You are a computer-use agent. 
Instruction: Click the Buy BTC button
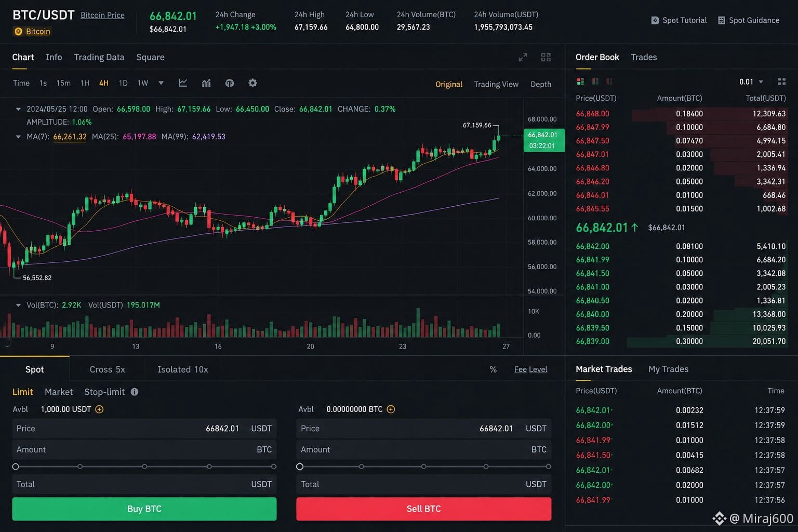[144, 509]
